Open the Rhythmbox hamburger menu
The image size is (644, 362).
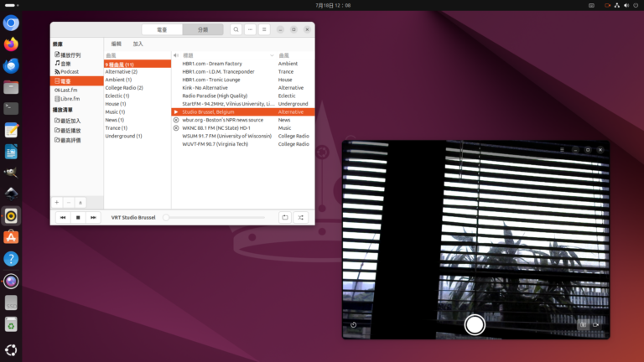coord(264,29)
